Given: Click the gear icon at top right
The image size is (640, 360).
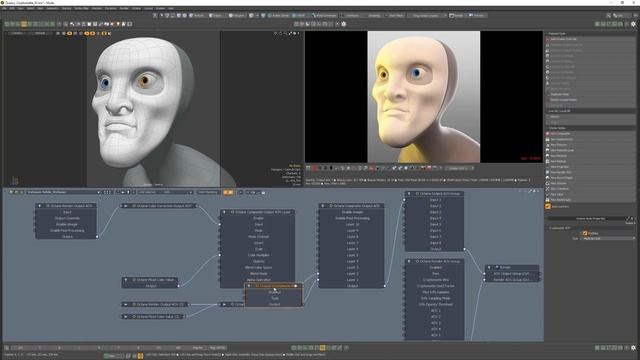Looking at the screenshot, I should tap(633, 24).
